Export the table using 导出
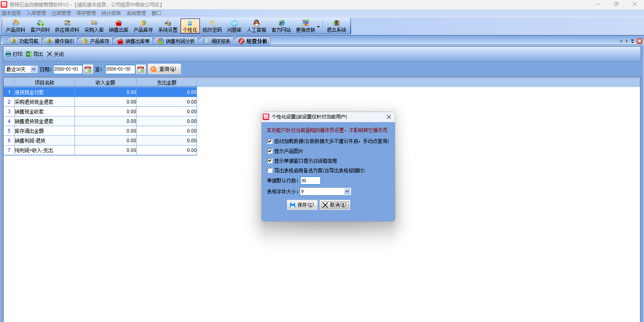This screenshot has height=322, width=644. [x=35, y=54]
